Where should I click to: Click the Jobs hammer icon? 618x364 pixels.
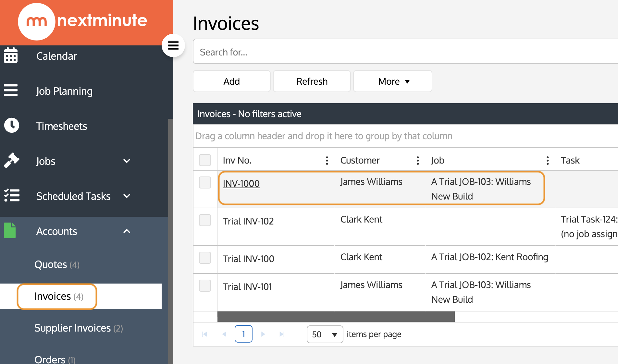coord(11,161)
